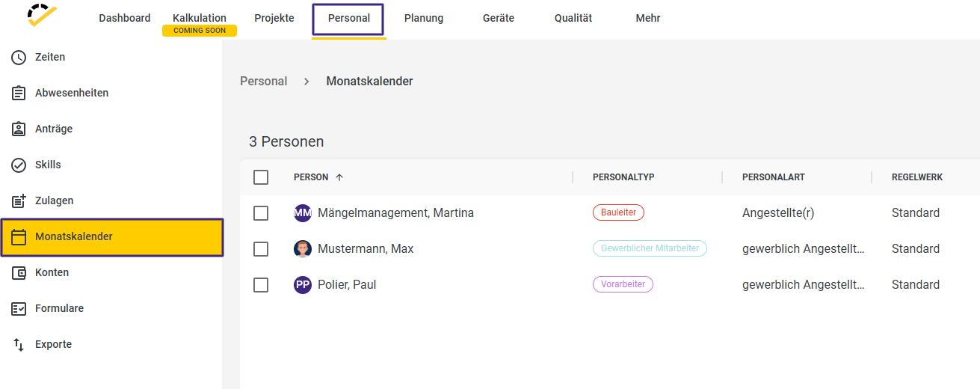Click the Konten wallet icon

pyautogui.click(x=19, y=272)
